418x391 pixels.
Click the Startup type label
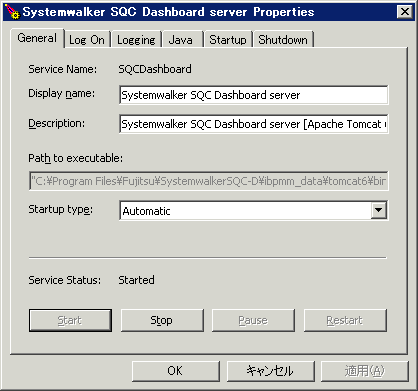click(x=61, y=210)
